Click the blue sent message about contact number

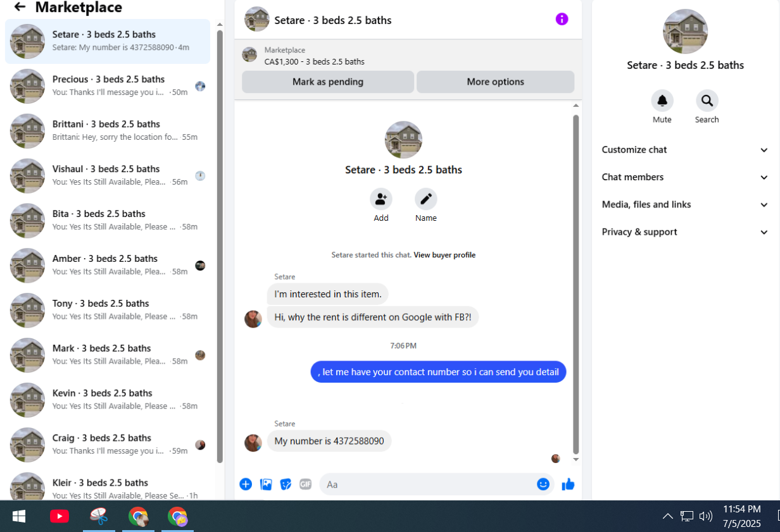(438, 372)
